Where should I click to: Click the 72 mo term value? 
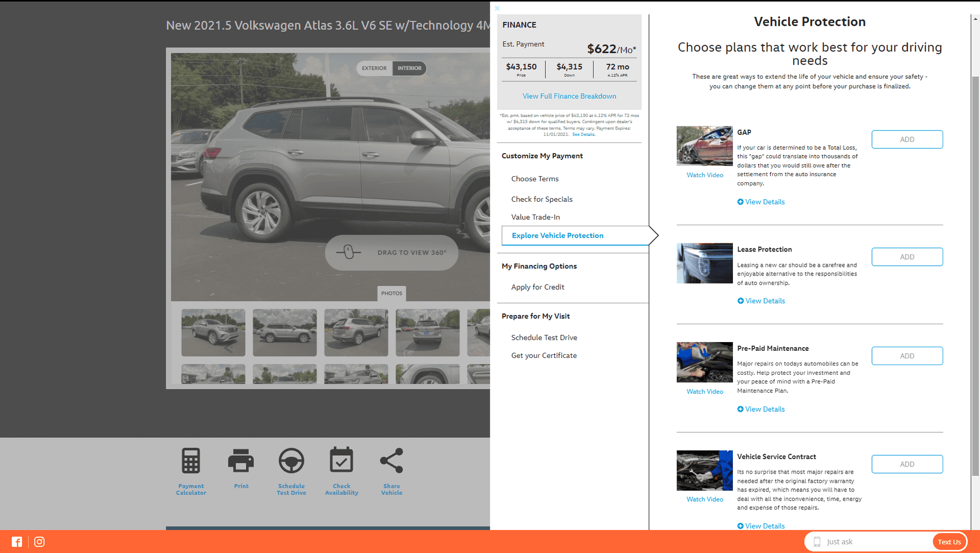tap(618, 67)
